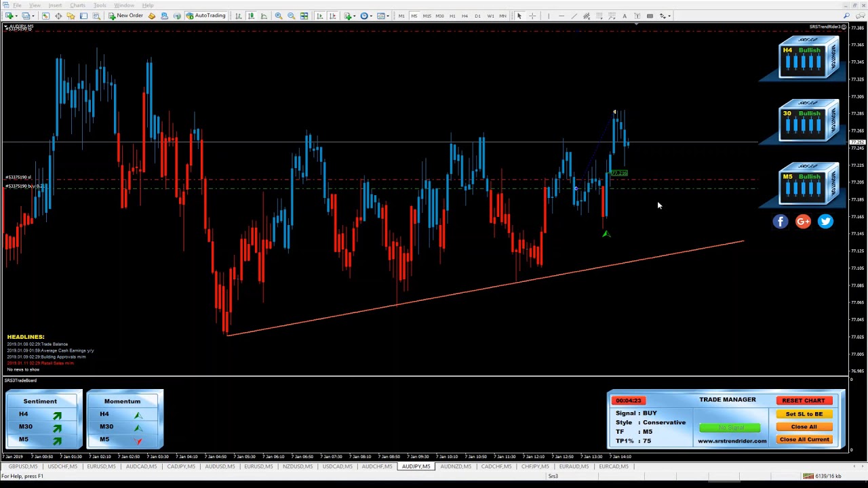Click the New Order toolbar button
The width and height of the screenshot is (868, 488).
click(125, 16)
